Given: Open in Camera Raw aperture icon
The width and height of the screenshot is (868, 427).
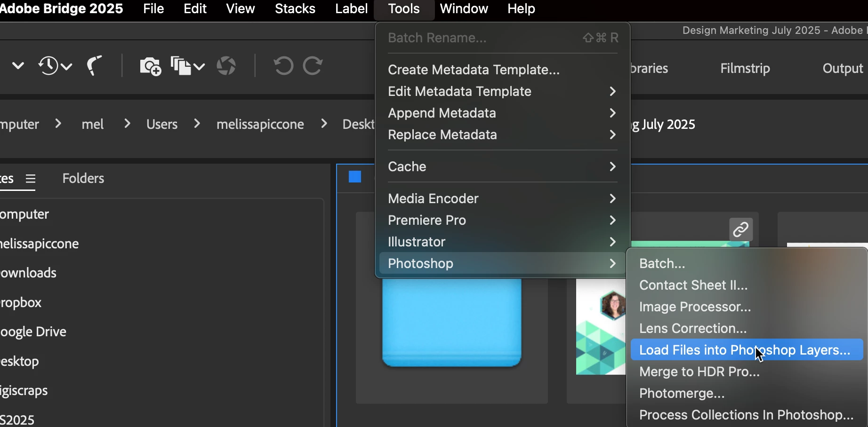Looking at the screenshot, I should pos(226,66).
